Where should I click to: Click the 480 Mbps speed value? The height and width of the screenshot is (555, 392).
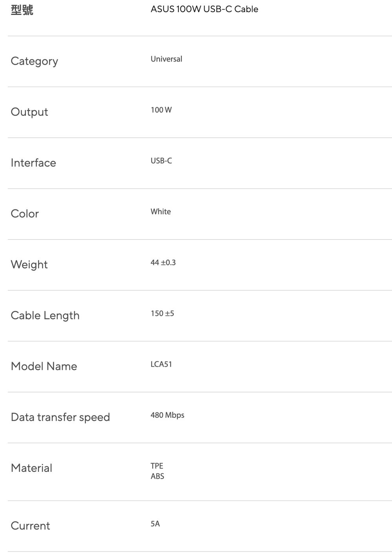pos(167,415)
